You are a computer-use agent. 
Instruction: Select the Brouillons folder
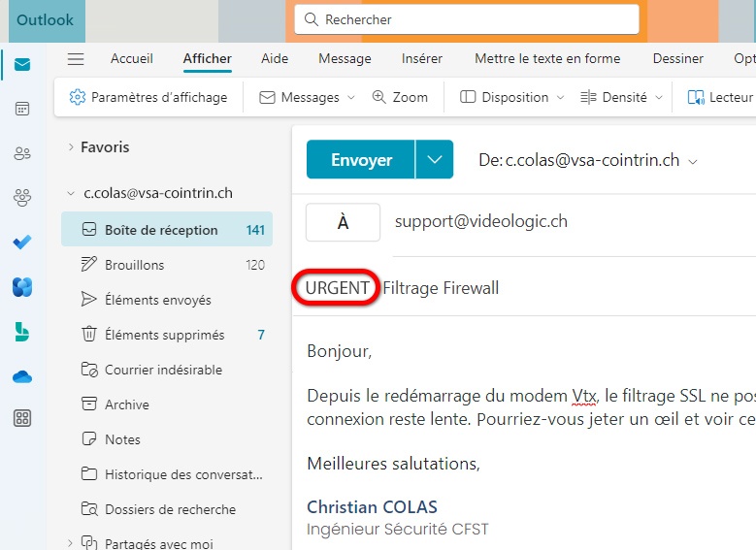tap(135, 265)
